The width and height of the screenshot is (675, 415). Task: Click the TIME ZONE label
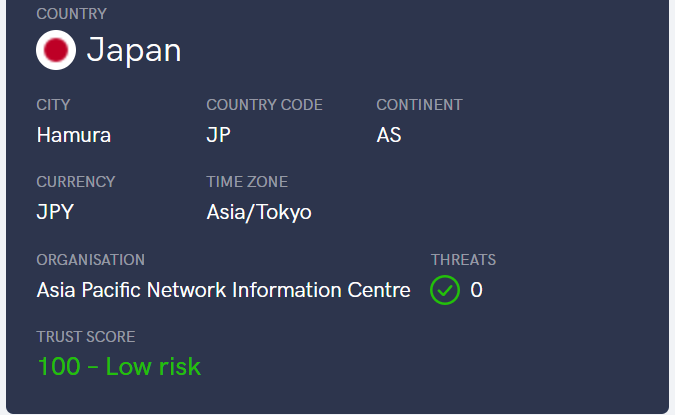247,182
